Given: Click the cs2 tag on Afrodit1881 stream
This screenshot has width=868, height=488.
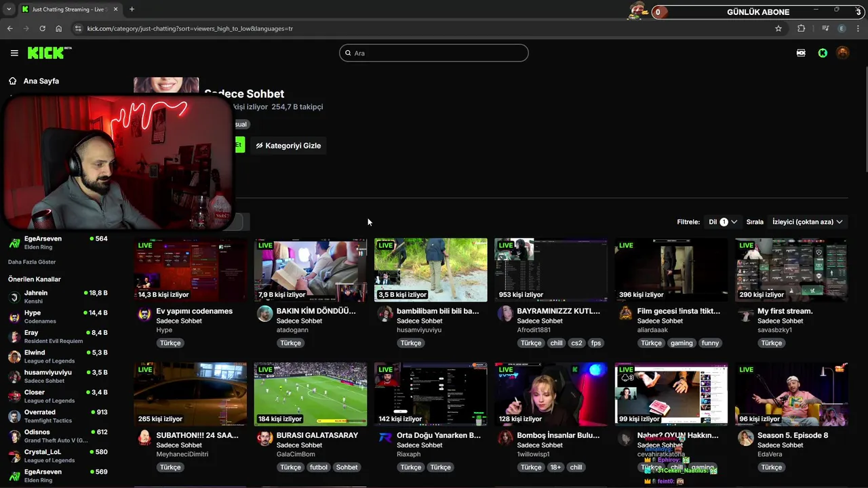Looking at the screenshot, I should pos(576,343).
